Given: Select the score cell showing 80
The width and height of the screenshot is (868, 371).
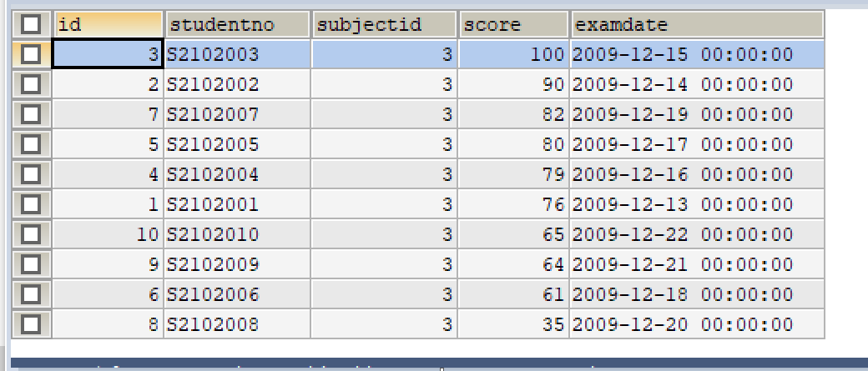Looking at the screenshot, I should pos(514,144).
